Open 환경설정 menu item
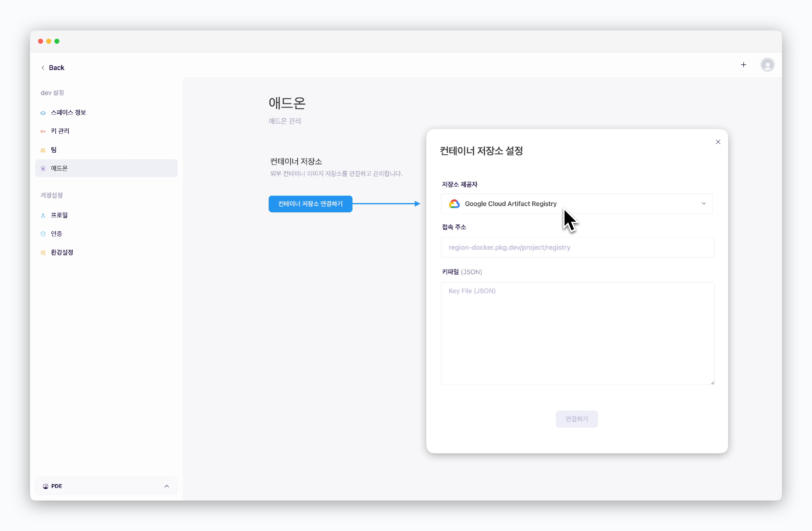 pos(106,252)
